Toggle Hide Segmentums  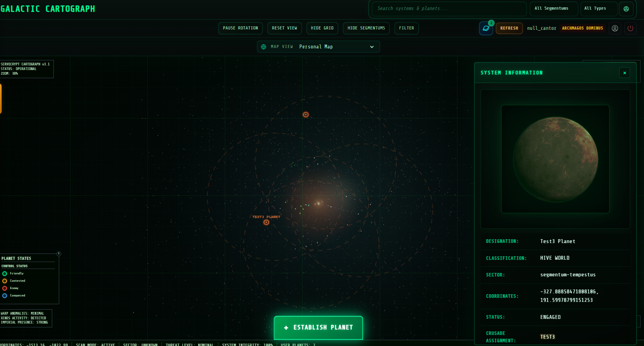tap(366, 28)
